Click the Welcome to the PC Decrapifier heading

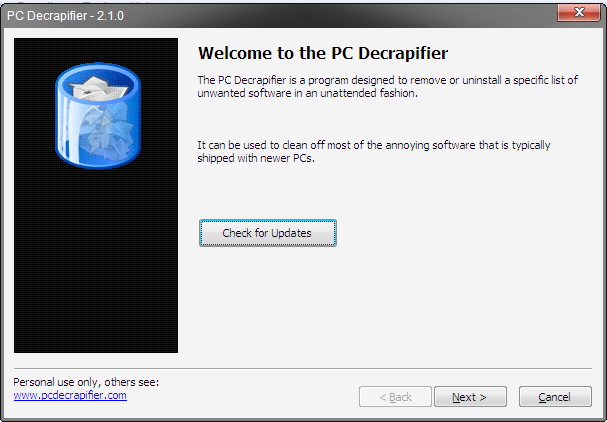323,53
